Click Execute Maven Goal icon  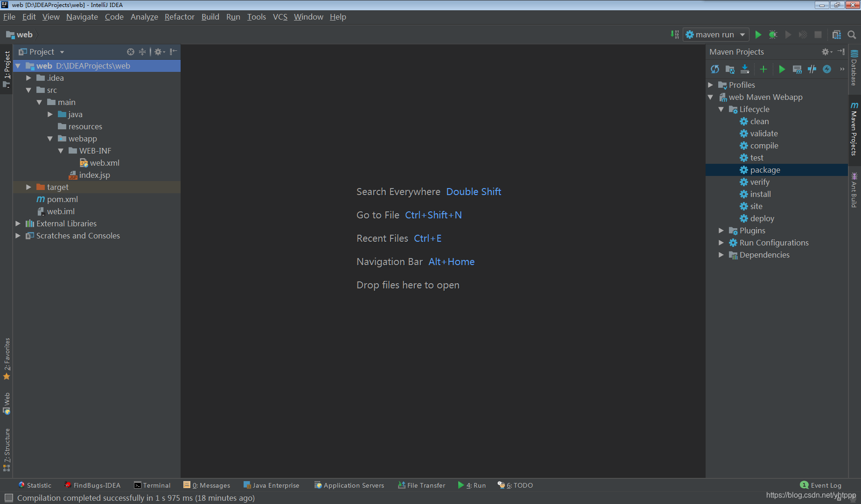[x=797, y=69]
